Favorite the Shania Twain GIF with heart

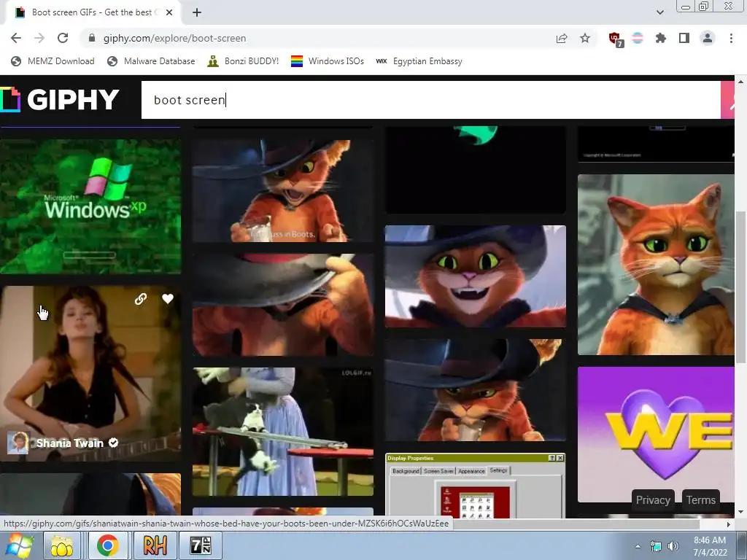click(x=168, y=298)
